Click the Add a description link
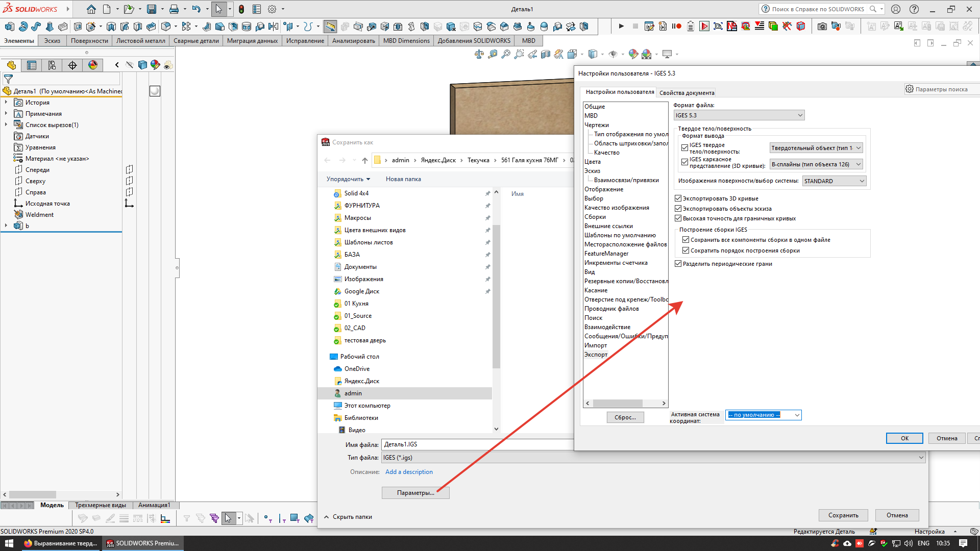 pos(409,472)
